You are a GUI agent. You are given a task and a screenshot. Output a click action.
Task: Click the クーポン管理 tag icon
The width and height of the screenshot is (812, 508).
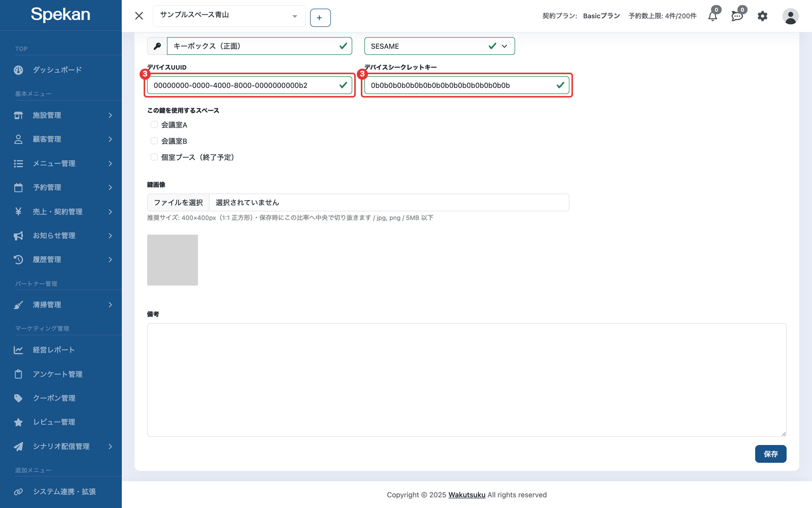(x=18, y=398)
